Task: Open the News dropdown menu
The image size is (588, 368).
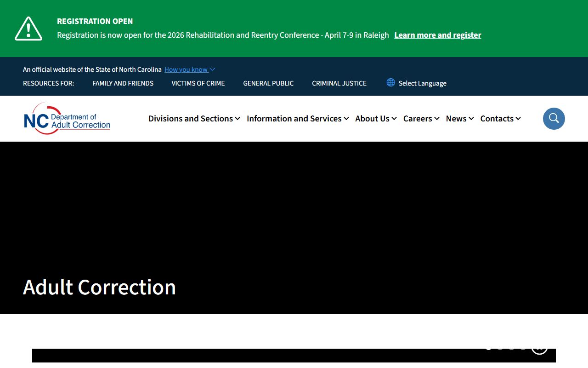Action: point(460,119)
